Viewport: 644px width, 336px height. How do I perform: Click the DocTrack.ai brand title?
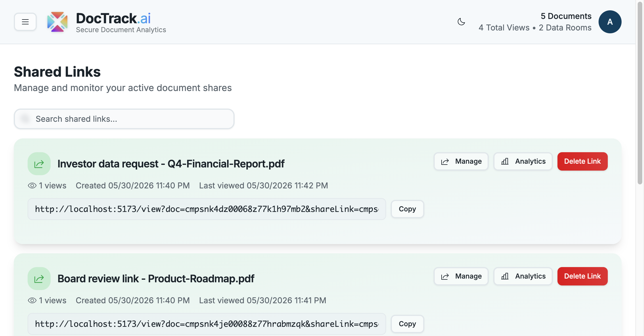click(x=113, y=18)
